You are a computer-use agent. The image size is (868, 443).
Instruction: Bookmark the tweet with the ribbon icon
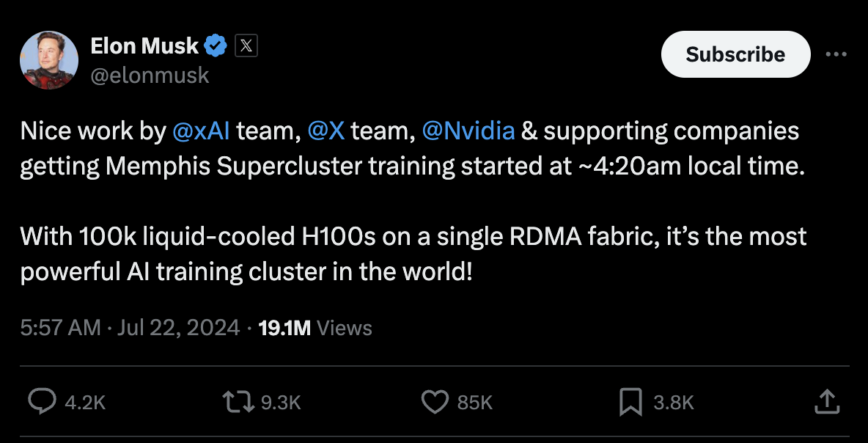(x=630, y=401)
